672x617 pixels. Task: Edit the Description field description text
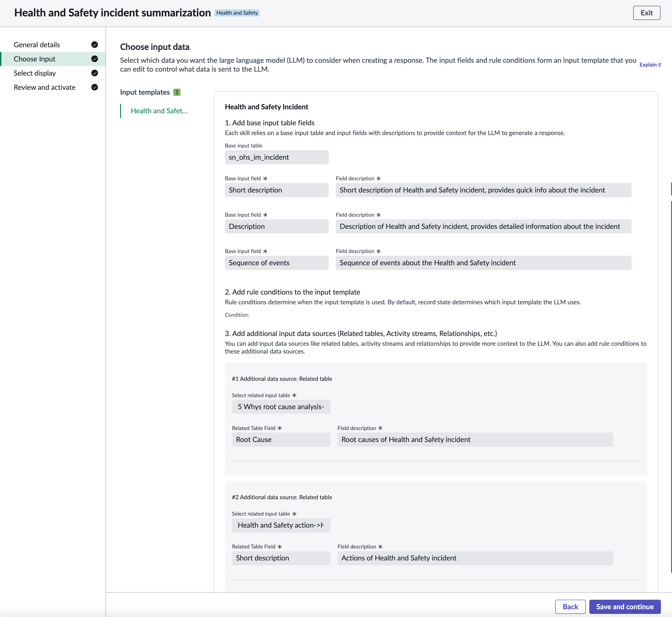[x=483, y=226]
